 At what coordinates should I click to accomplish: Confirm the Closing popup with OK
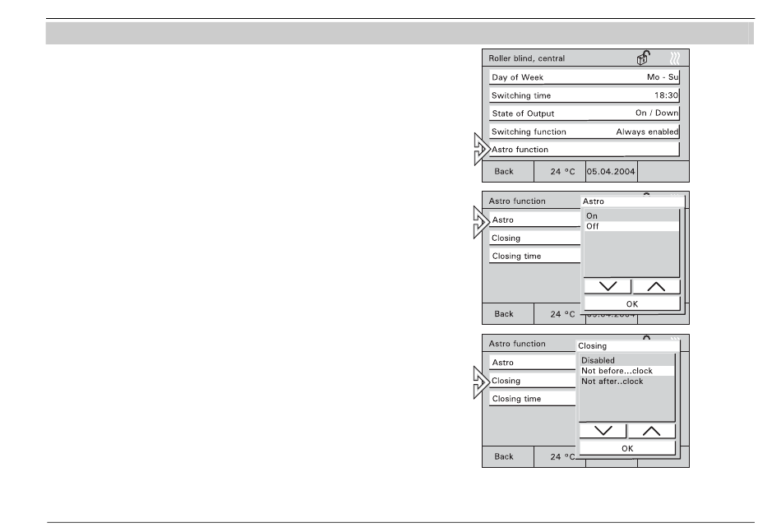[x=627, y=448]
